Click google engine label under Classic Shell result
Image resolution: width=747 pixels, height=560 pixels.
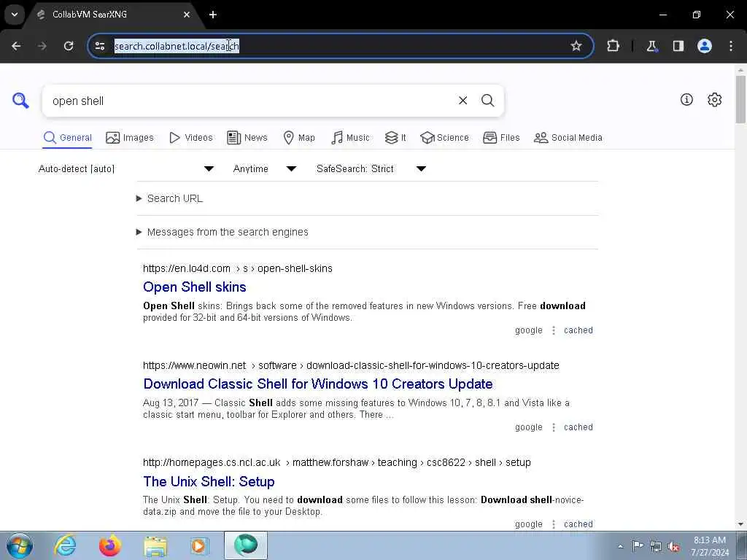(528, 427)
